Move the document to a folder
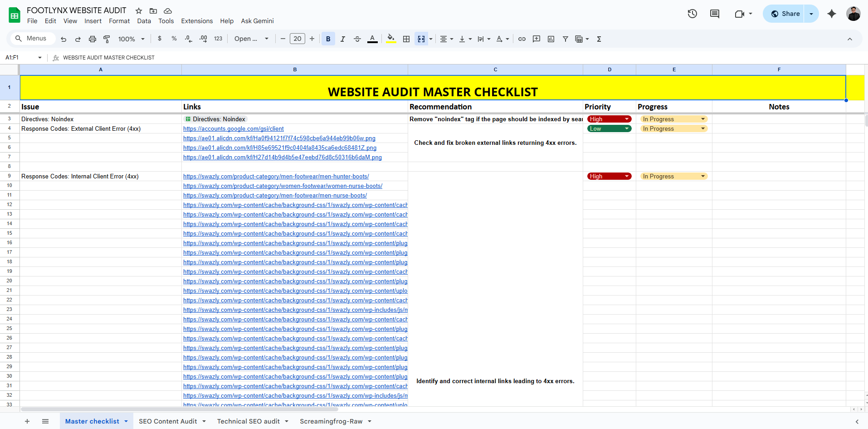The height and width of the screenshot is (429, 868). pyautogui.click(x=153, y=11)
